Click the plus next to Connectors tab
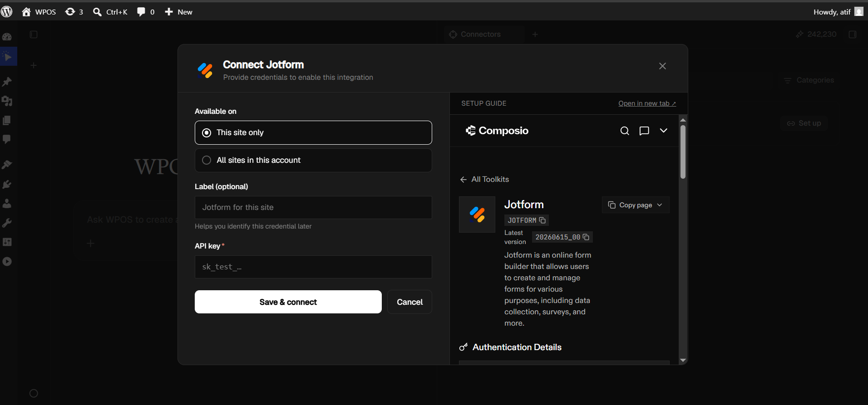 535,34
